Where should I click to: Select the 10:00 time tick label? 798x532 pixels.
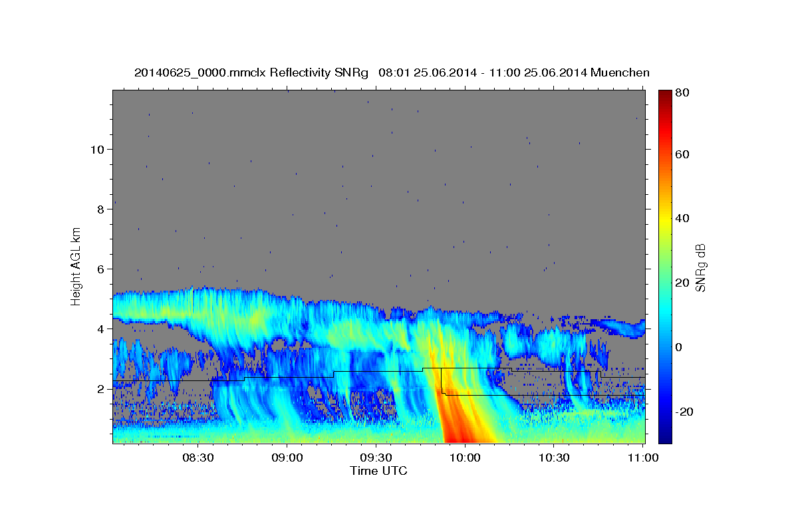(x=464, y=458)
